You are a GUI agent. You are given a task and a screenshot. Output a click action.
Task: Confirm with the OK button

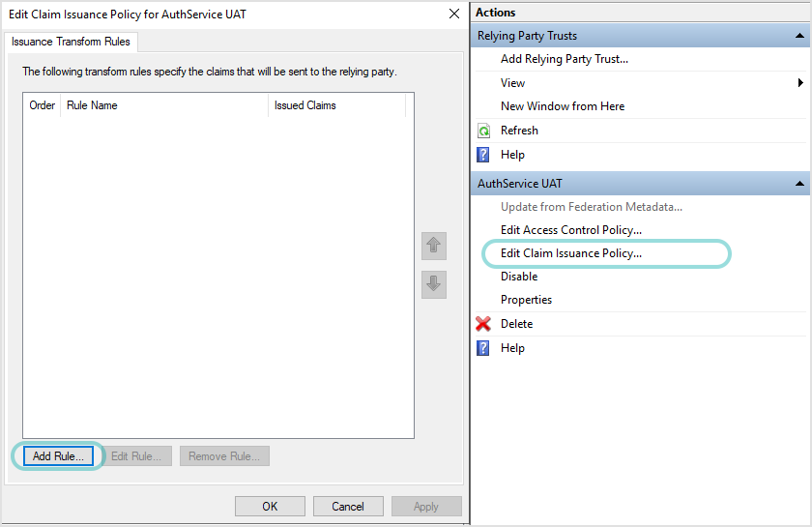[270, 507]
